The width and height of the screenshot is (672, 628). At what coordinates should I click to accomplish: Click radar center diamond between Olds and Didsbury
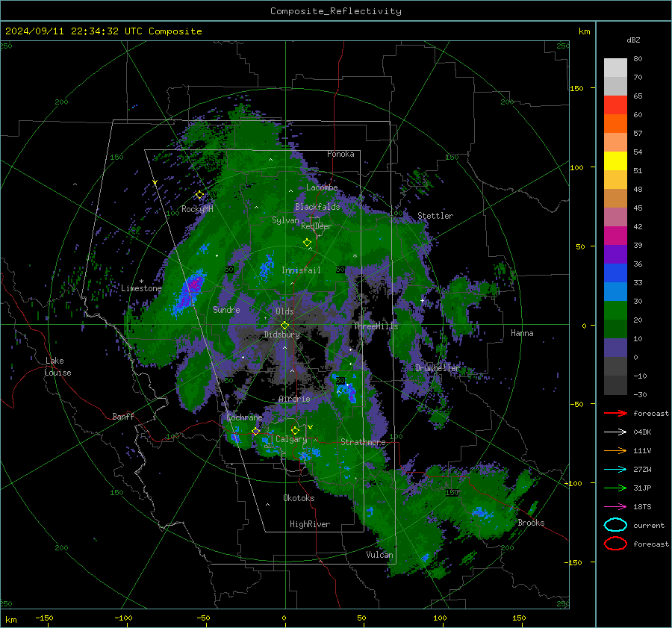click(285, 326)
